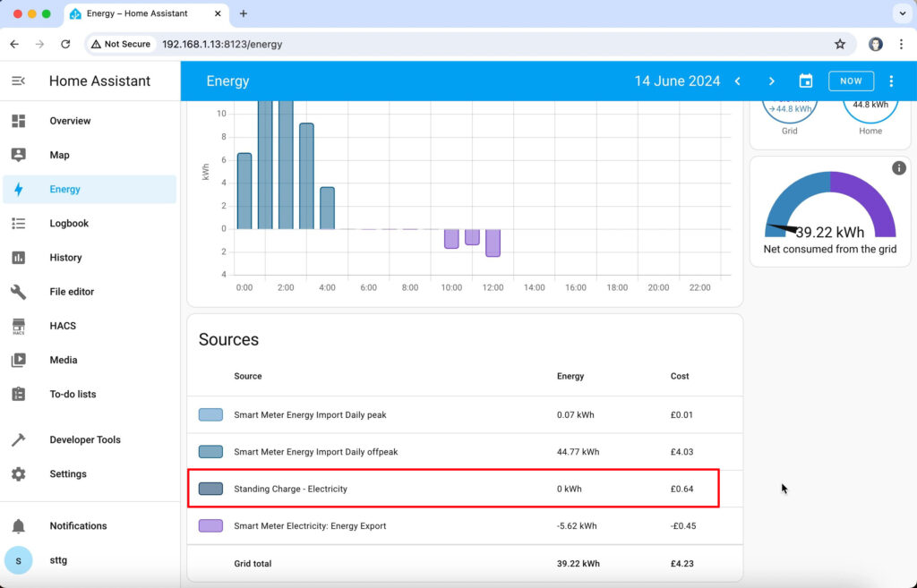Open the HACS store icon
917x588 pixels.
18,326
